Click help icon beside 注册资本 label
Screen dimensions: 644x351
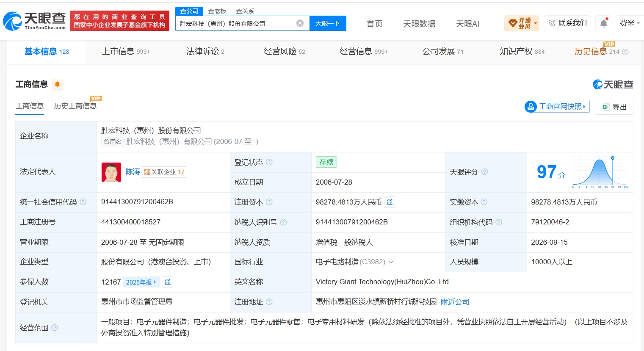(x=269, y=202)
